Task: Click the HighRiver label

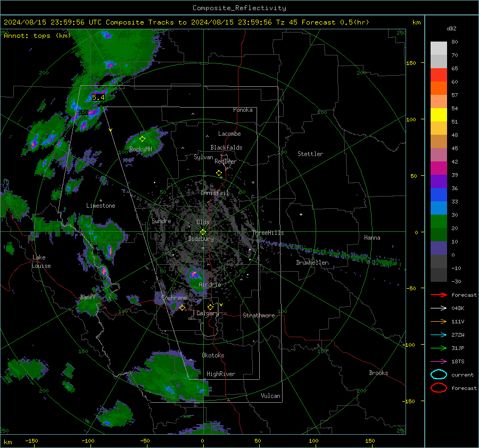Action: click(221, 374)
